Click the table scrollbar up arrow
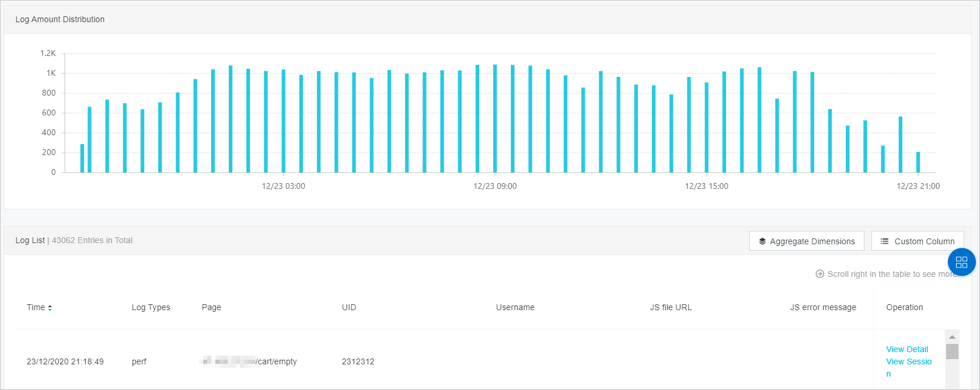Screen dimensions: 980x390 [x=952, y=337]
